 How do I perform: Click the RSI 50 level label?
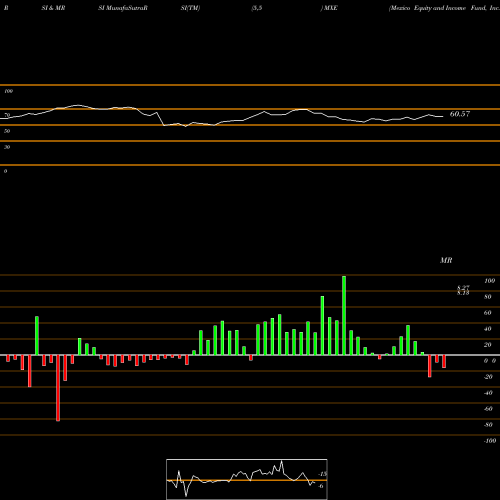pos(7,131)
